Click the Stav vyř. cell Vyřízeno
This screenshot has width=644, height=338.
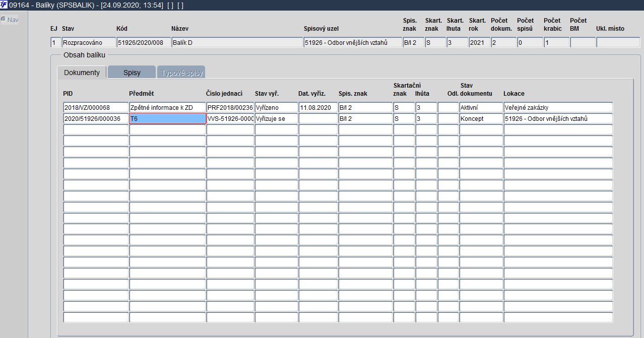click(276, 107)
